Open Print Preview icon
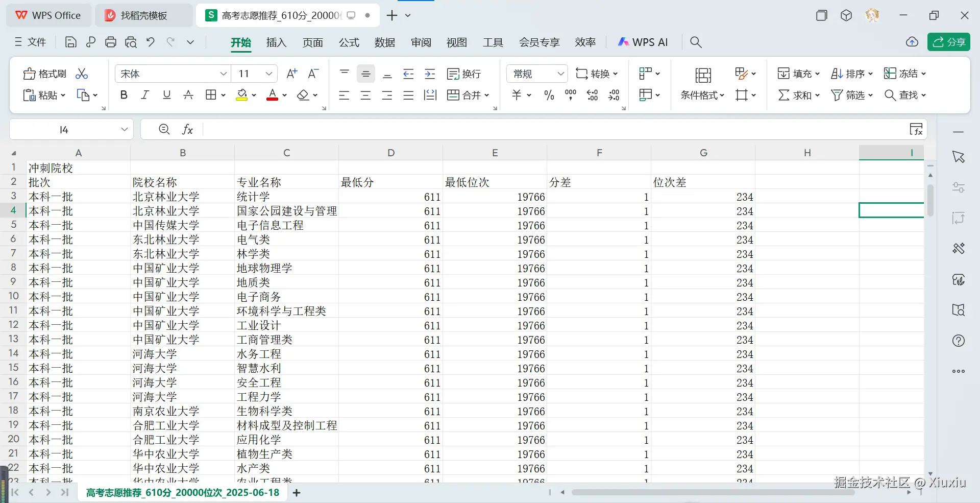The height and width of the screenshot is (503, 980). [131, 42]
